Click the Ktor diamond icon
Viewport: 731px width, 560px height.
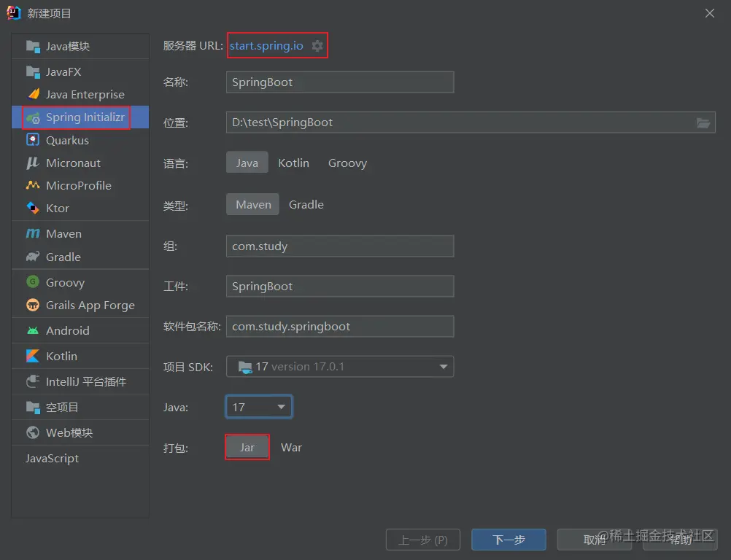33,208
